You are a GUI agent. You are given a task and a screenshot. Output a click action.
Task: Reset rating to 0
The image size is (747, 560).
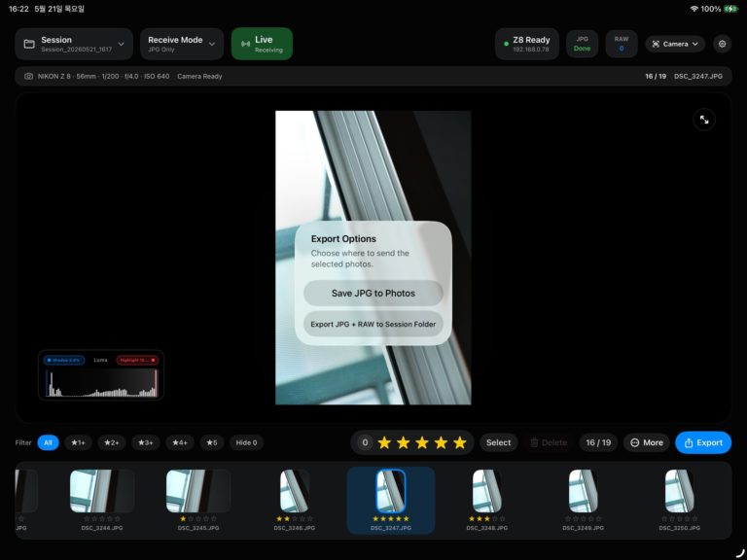(x=365, y=442)
